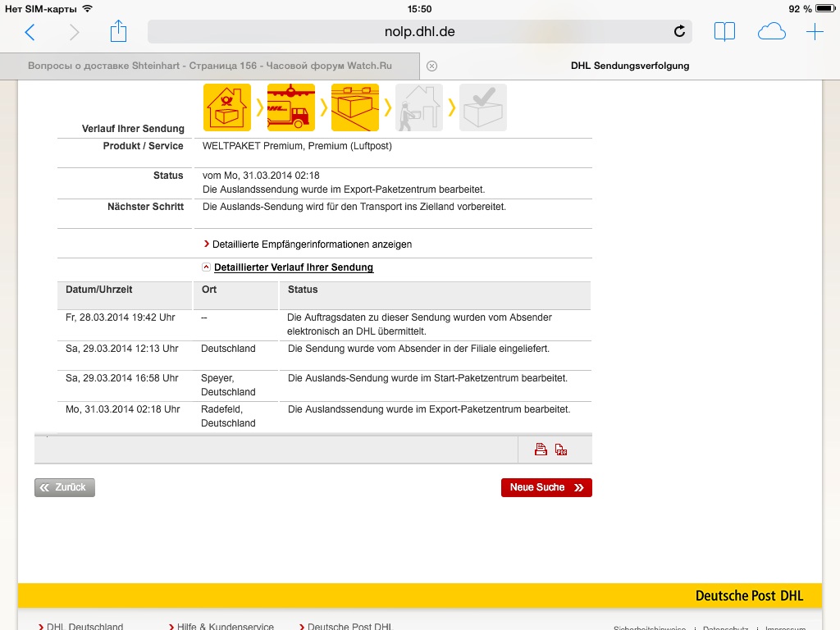
Task: Show Detaillierte Empfängerinformationen anzeigen
Action: [312, 244]
